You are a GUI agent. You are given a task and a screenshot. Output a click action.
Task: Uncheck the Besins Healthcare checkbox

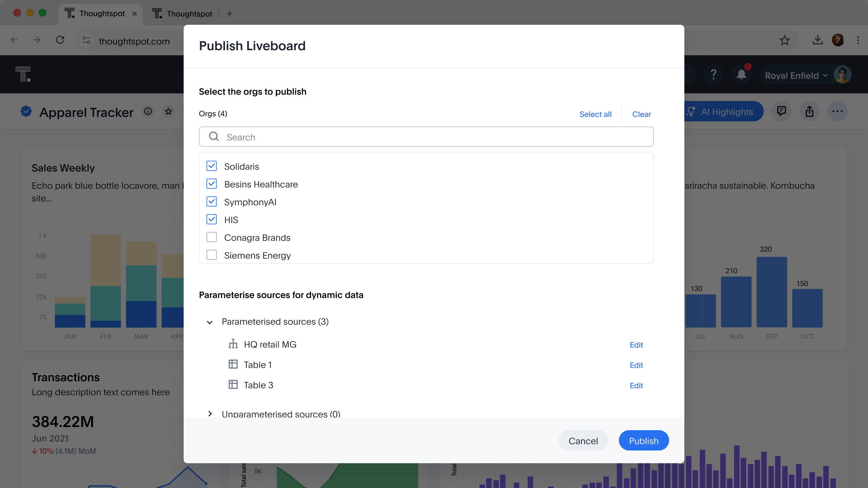click(212, 184)
